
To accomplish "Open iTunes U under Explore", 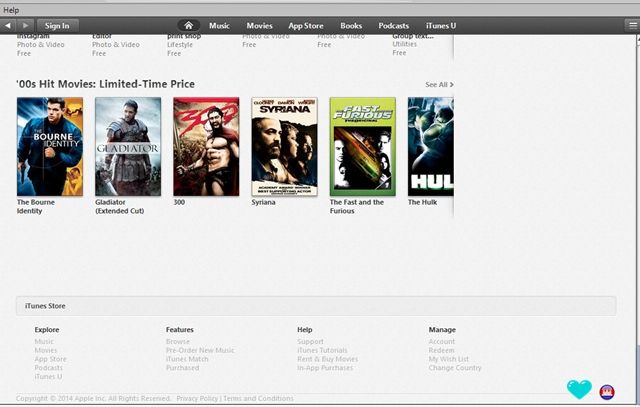I will click(x=48, y=376).
